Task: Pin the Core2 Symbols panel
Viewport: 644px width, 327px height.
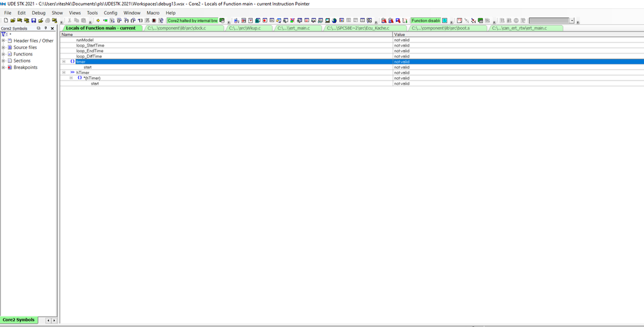Action: click(46, 28)
